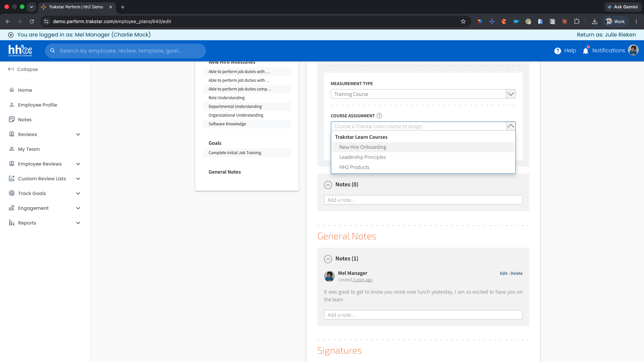Click Custom Review Lists icon
Image resolution: width=644 pixels, height=362 pixels.
[12, 178]
